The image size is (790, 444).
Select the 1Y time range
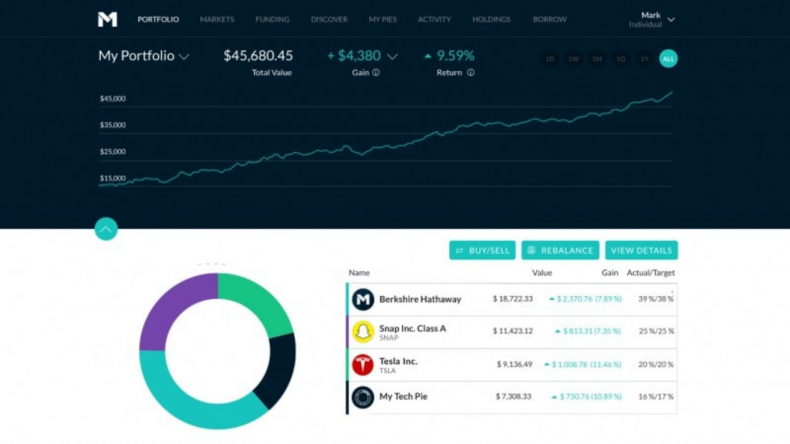644,59
